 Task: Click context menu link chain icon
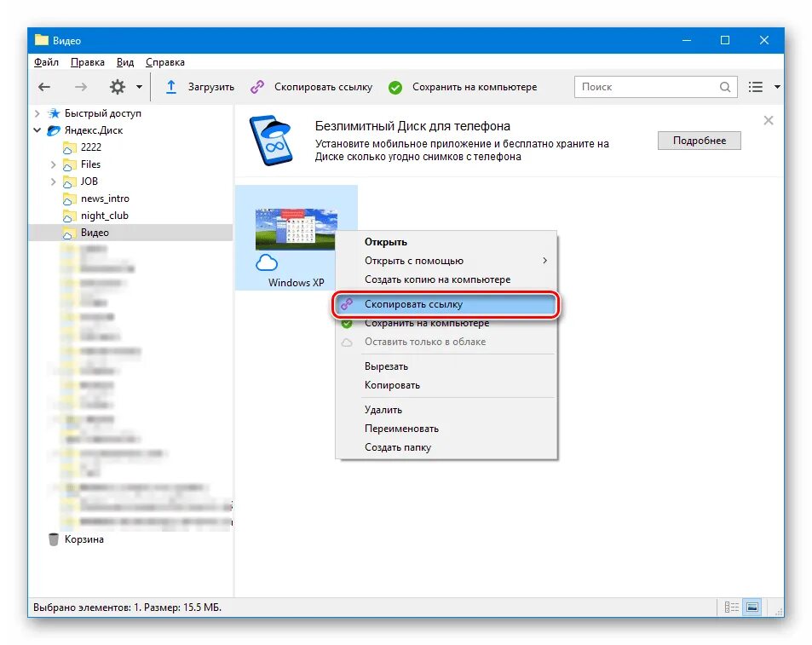347,304
